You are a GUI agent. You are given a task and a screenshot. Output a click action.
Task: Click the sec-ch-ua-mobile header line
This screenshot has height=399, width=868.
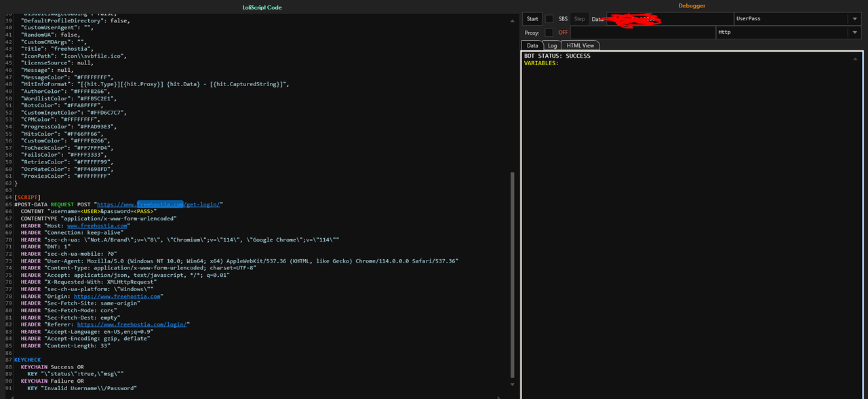tap(70, 254)
